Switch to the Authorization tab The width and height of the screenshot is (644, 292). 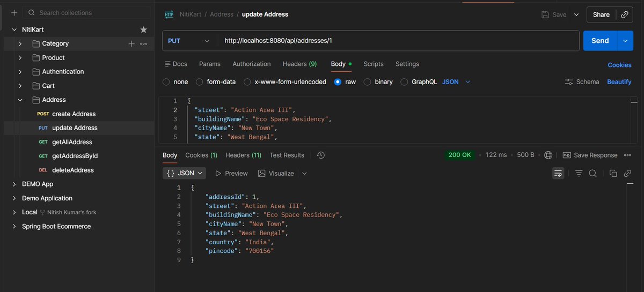pyautogui.click(x=252, y=64)
